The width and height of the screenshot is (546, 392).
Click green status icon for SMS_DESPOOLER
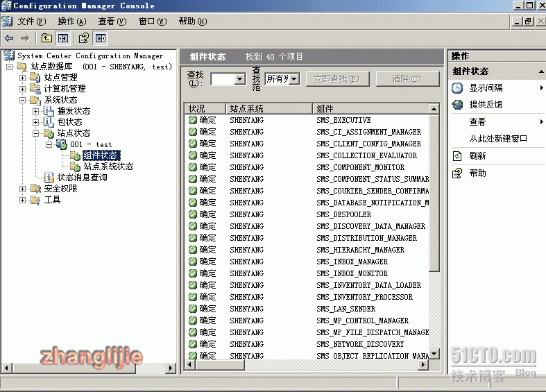click(x=193, y=214)
